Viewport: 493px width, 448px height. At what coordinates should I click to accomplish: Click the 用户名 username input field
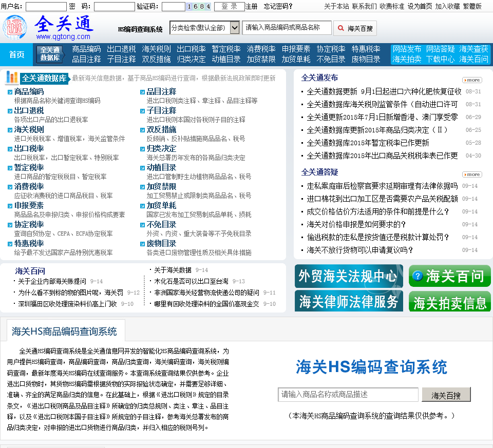point(46,7)
